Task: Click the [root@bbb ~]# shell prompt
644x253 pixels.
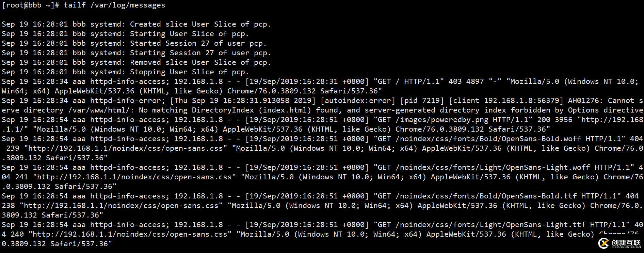Action: (x=30, y=5)
